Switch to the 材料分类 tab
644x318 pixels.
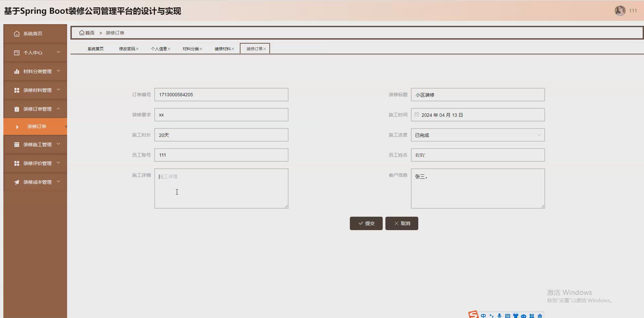(190, 48)
